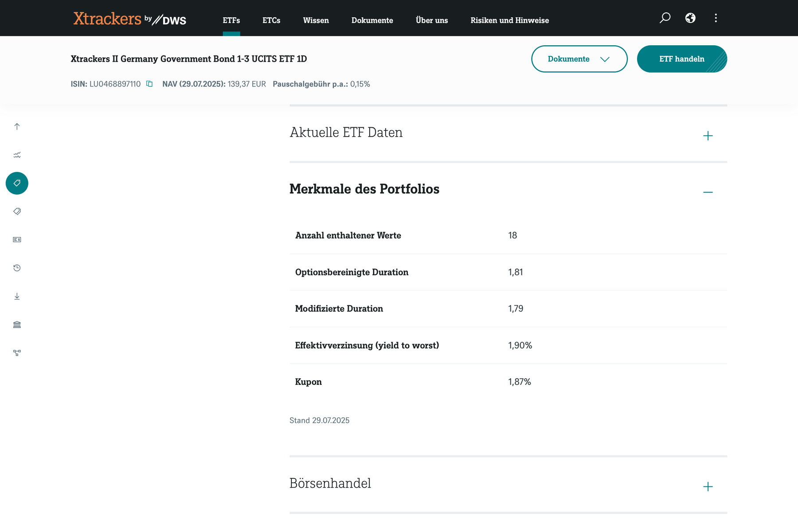Open the ETCs menu in navigation
Viewport: 798px width, 532px height.
click(271, 20)
